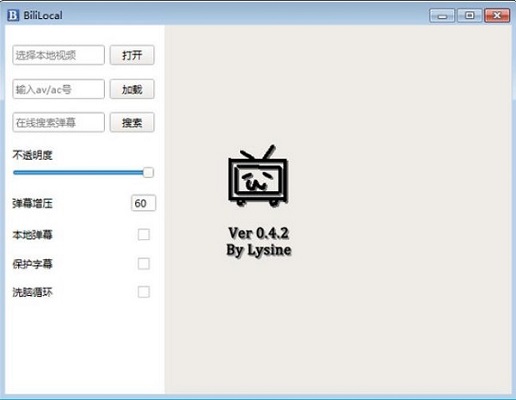516x400 pixels.
Task: Click the 加载 load button
Action: [132, 89]
